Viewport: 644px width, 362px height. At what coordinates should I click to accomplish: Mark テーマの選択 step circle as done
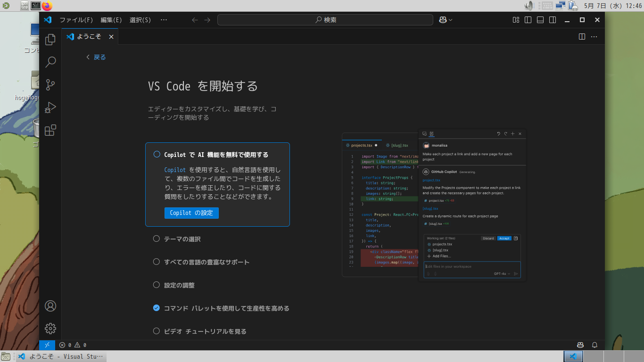(x=157, y=239)
